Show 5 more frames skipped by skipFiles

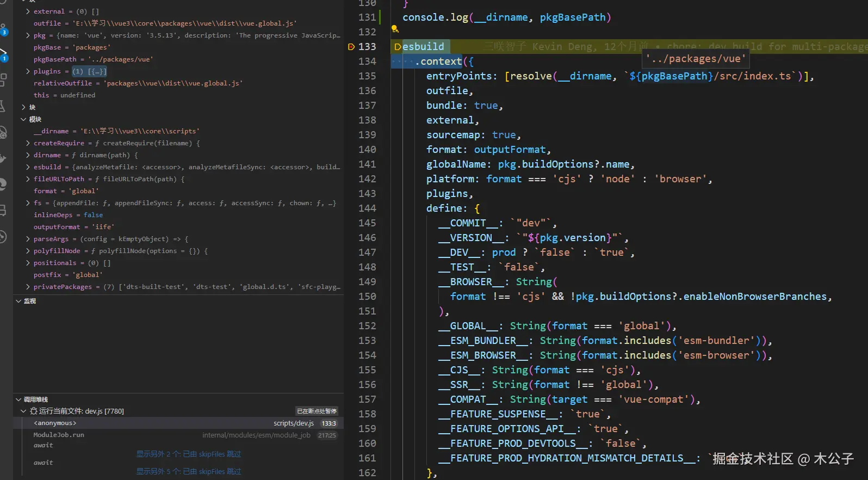point(188,471)
